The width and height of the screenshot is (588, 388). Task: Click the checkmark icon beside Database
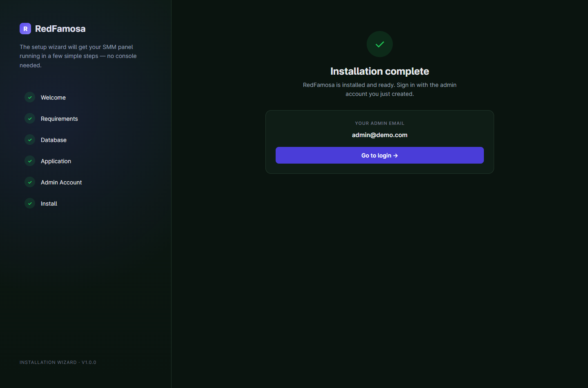click(30, 140)
